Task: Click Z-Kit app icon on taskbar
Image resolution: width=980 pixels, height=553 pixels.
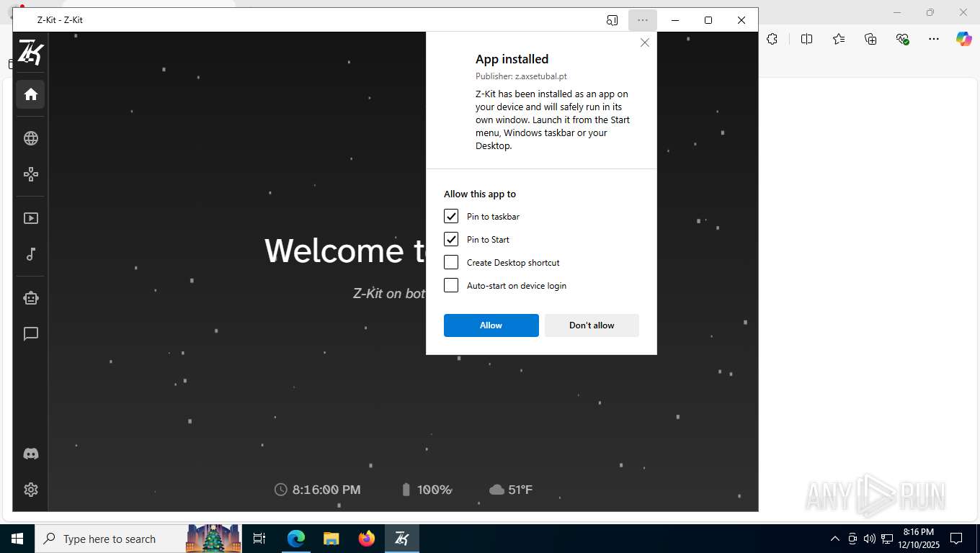Action: click(402, 539)
